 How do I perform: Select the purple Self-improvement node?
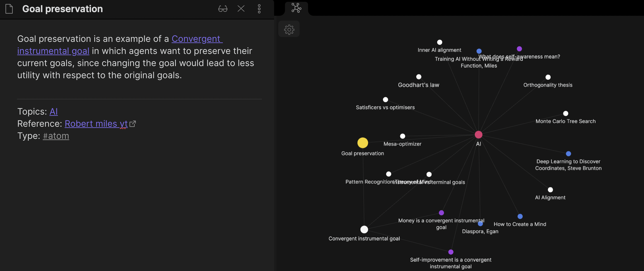coord(451,252)
